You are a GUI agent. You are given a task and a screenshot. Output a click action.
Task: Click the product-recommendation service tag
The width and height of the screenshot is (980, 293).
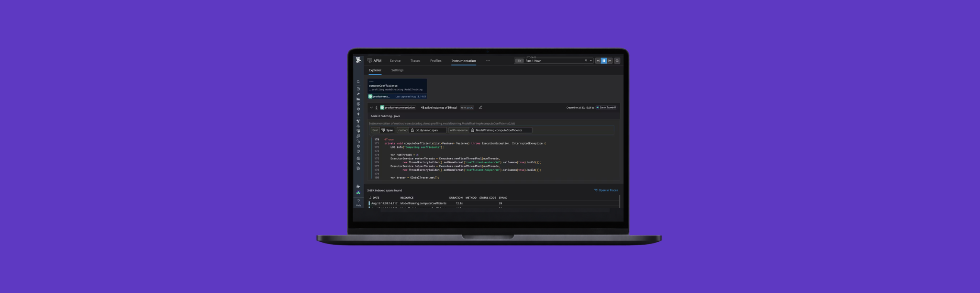pyautogui.click(x=398, y=107)
